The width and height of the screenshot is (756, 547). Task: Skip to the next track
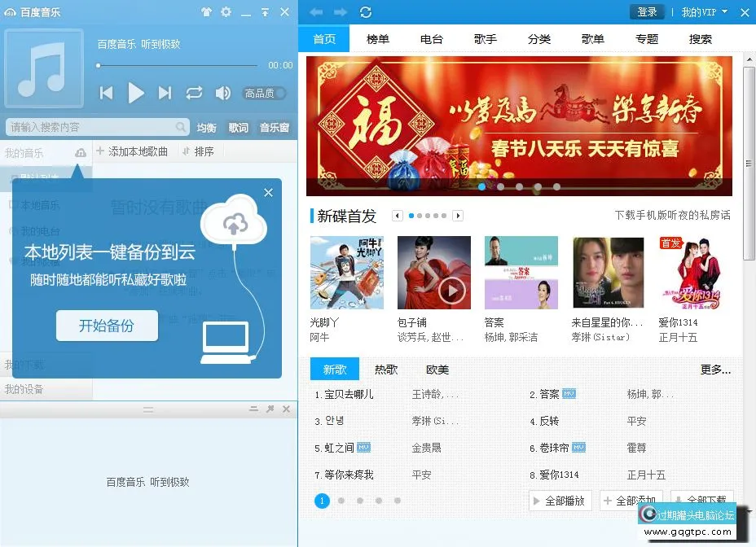165,93
